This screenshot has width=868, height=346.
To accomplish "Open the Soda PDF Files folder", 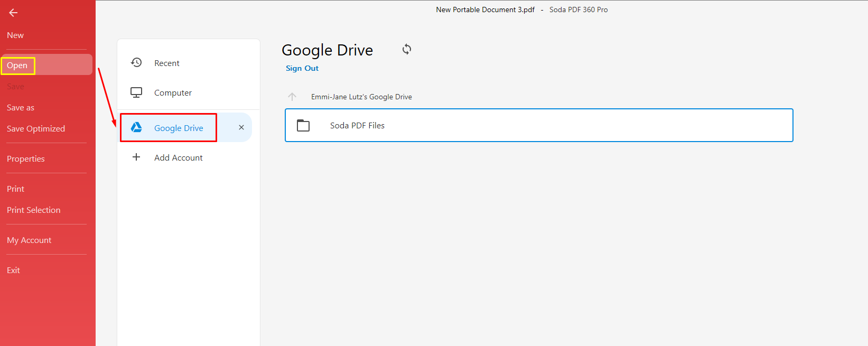I will coord(539,125).
